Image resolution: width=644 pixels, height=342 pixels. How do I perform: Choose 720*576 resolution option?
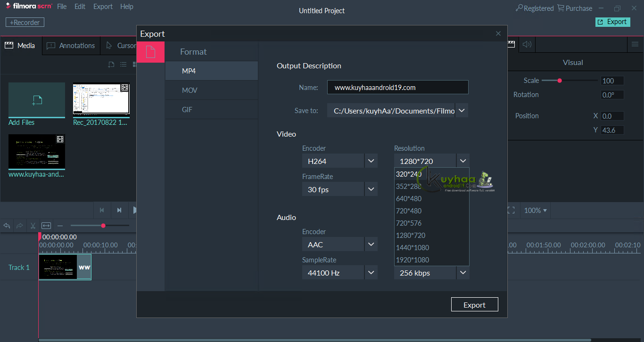(x=432, y=223)
